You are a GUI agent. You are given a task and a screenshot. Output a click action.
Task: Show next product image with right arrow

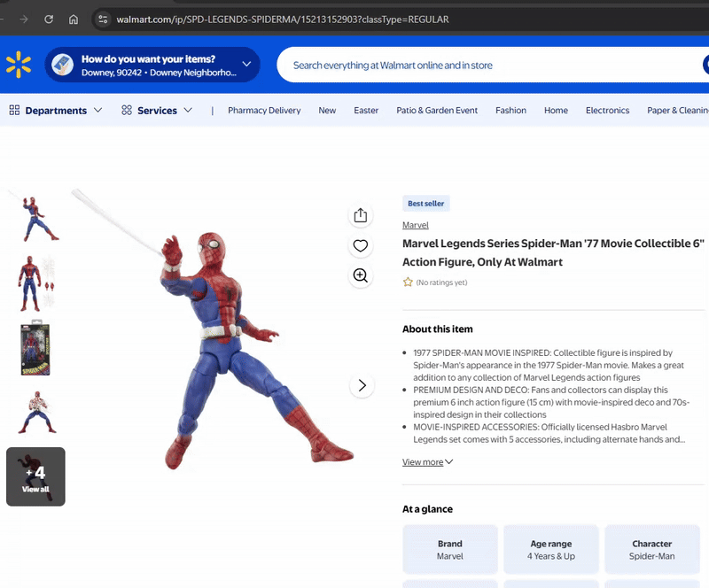click(x=362, y=385)
